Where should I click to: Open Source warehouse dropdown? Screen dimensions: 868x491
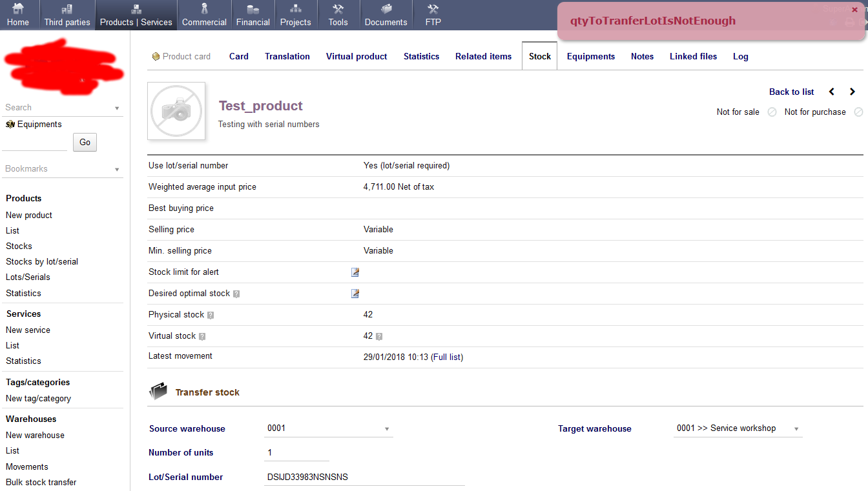pos(329,428)
